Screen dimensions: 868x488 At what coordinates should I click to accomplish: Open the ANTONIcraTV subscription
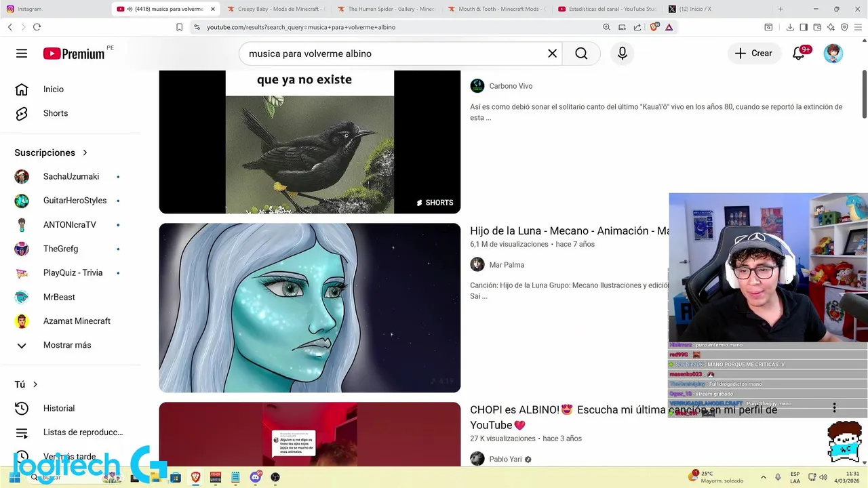(71, 225)
